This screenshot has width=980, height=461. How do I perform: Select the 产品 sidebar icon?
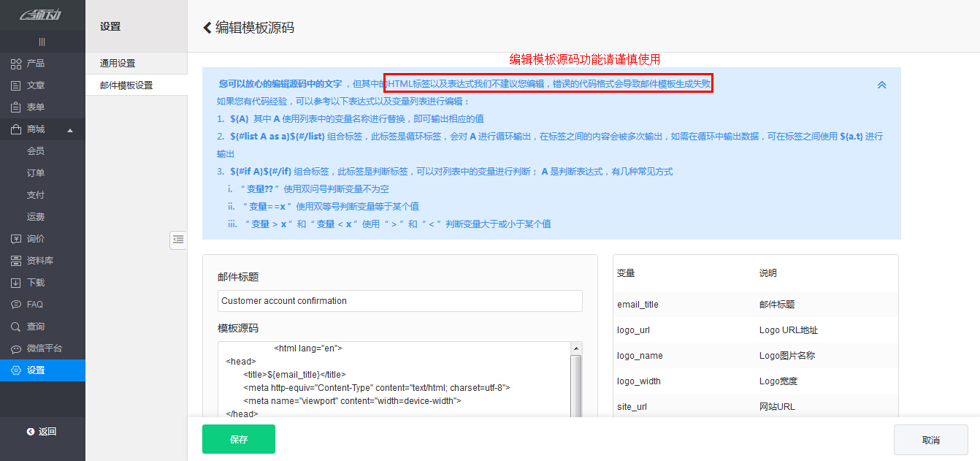pyautogui.click(x=16, y=64)
